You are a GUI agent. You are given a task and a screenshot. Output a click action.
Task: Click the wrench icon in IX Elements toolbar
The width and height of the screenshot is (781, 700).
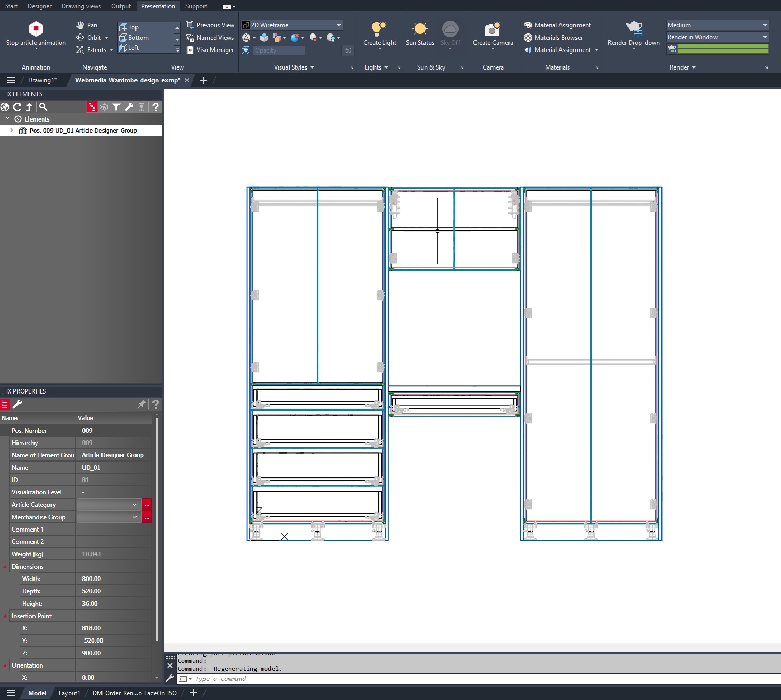coord(129,107)
